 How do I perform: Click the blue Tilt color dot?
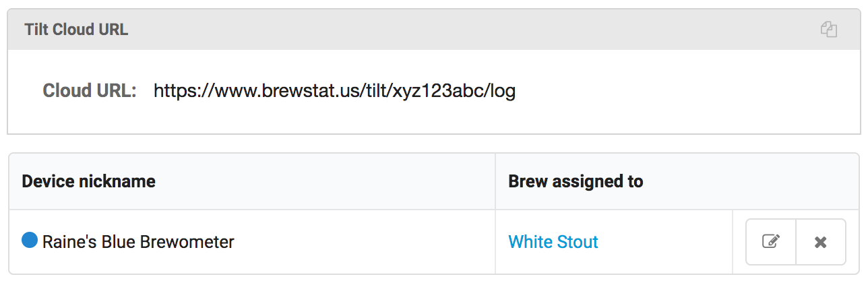30,241
